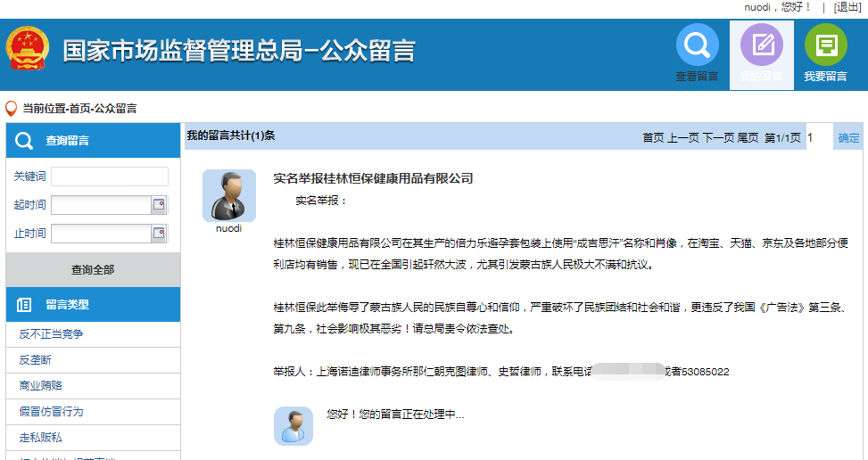Go to 首页 in pagination
Image resolution: width=868 pixels, height=460 pixels.
click(x=653, y=137)
